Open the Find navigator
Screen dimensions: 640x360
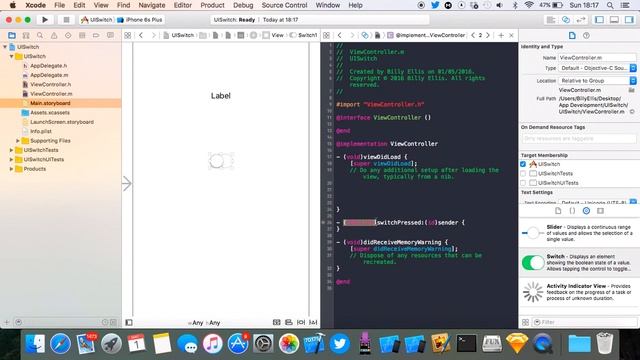click(x=40, y=36)
